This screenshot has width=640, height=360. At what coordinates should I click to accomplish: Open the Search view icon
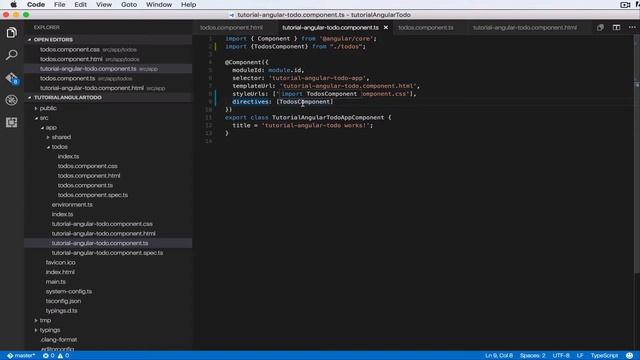11,55
